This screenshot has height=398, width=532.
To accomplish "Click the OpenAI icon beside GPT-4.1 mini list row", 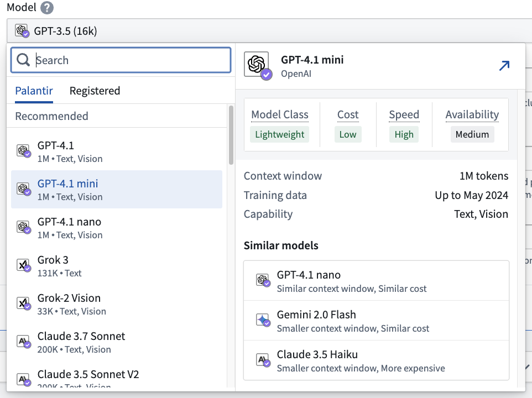I will tap(24, 189).
